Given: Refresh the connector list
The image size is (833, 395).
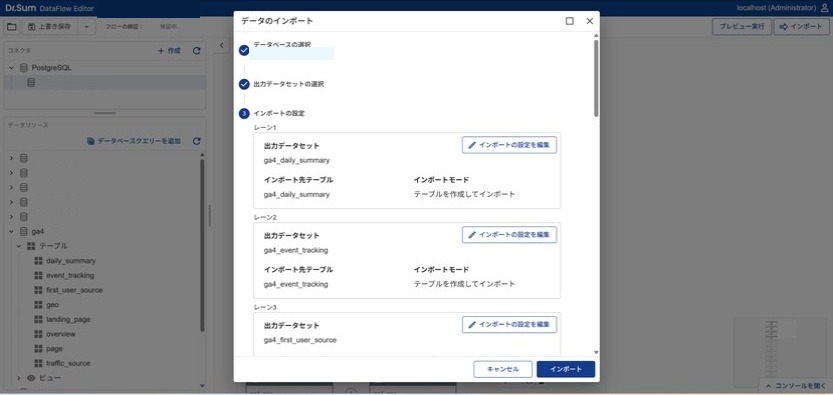Looking at the screenshot, I should [x=197, y=51].
